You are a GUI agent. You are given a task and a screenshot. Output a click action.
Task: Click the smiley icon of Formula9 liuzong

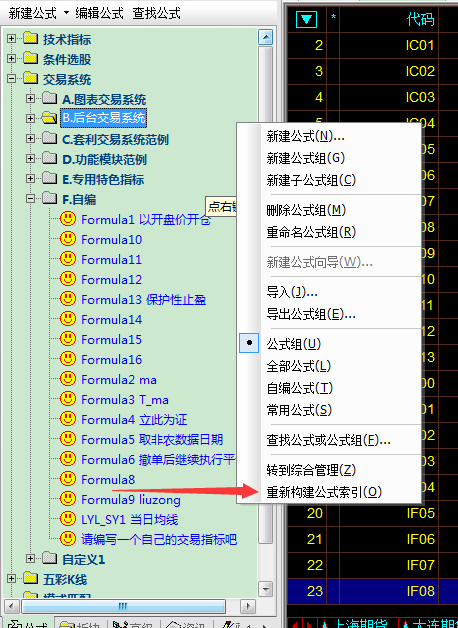pyautogui.click(x=68, y=499)
